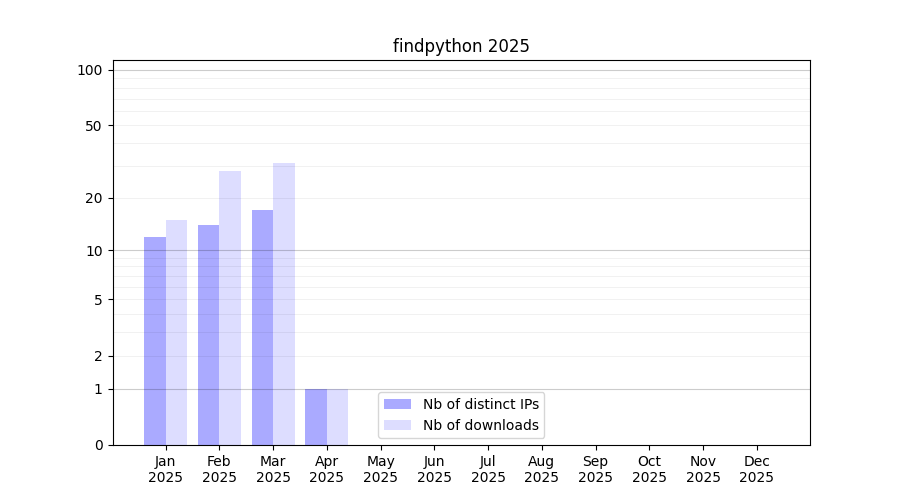
Task: Select the 'Dec 2025' x-axis label
Action: click(x=756, y=469)
